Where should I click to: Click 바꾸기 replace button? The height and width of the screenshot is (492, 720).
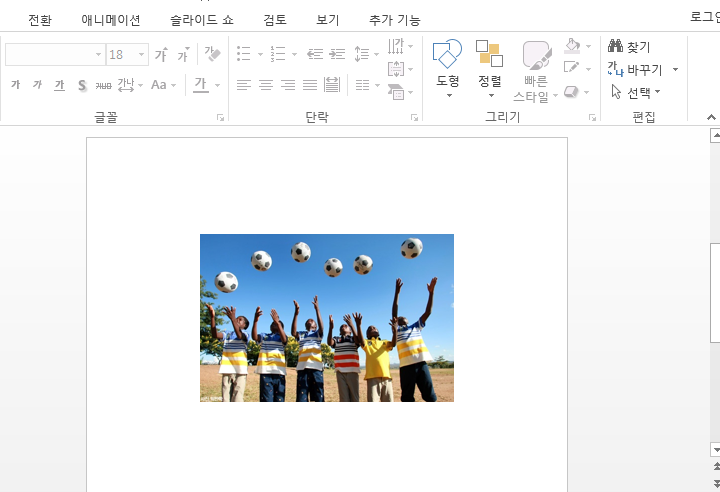[635, 70]
